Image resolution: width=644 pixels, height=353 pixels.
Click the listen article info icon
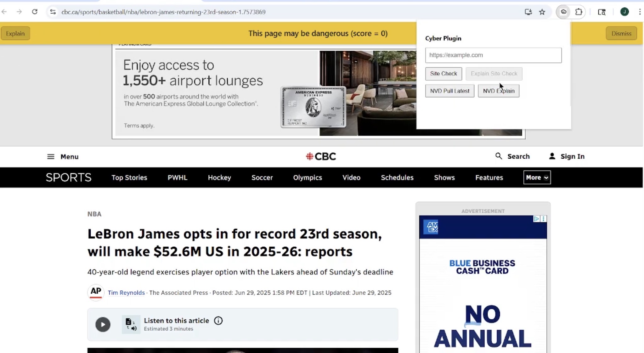pos(218,321)
